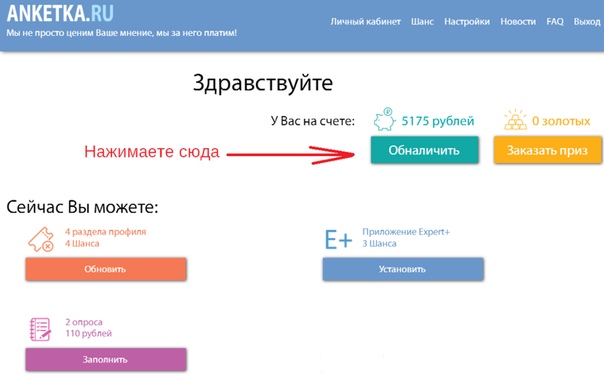
Task: Click the survey notepad icon
Action: pos(40,329)
